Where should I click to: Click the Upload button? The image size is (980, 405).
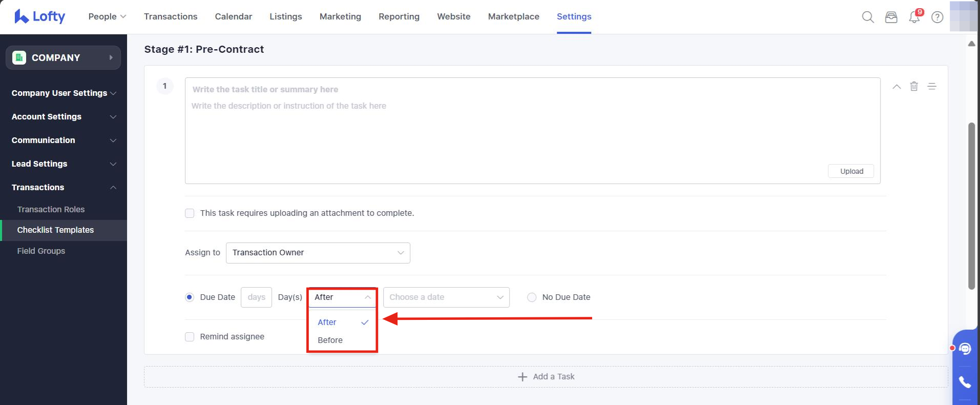coord(851,171)
